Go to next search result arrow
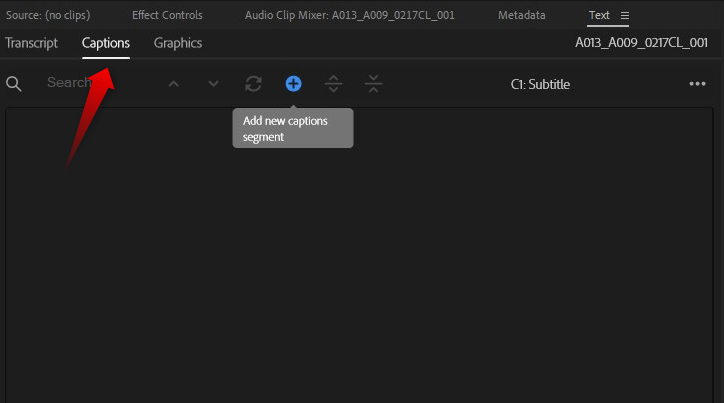Image resolution: width=724 pixels, height=403 pixels. [x=213, y=84]
